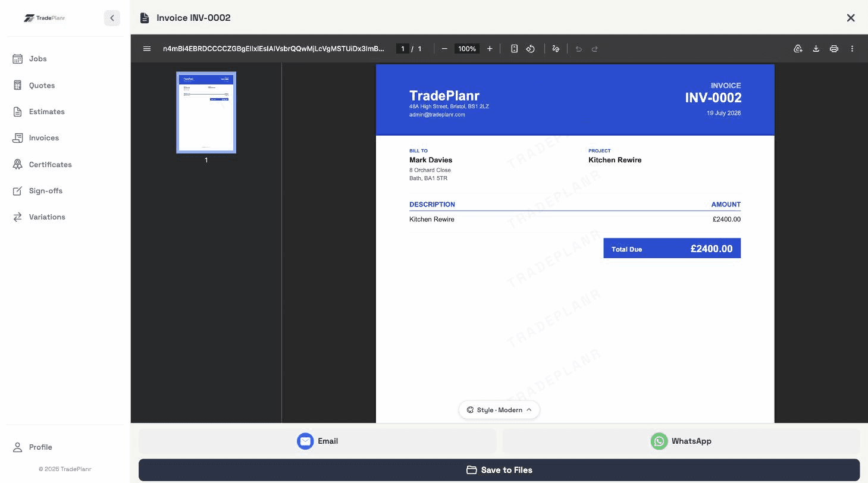Click the 19 July 2026 date

724,113
